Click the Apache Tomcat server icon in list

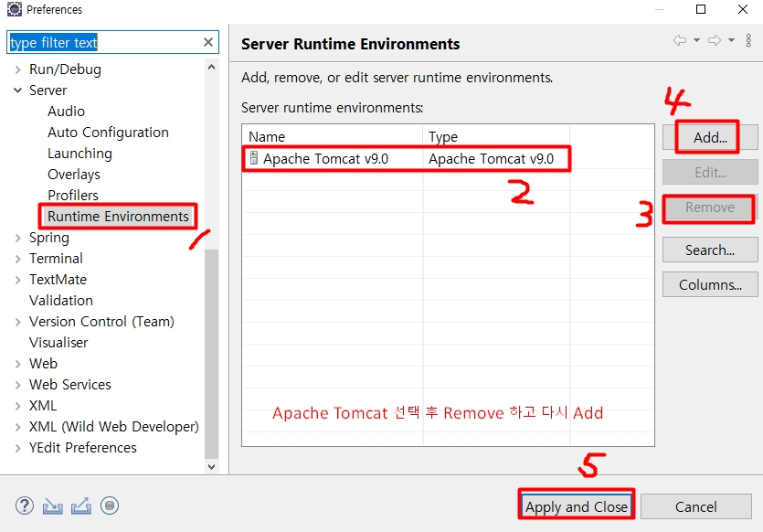pos(254,158)
